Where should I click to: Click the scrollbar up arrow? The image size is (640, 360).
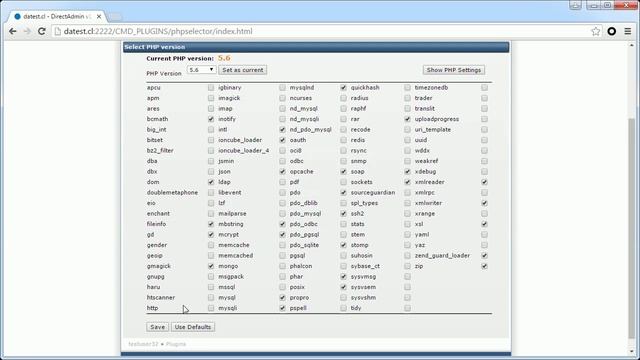point(632,45)
